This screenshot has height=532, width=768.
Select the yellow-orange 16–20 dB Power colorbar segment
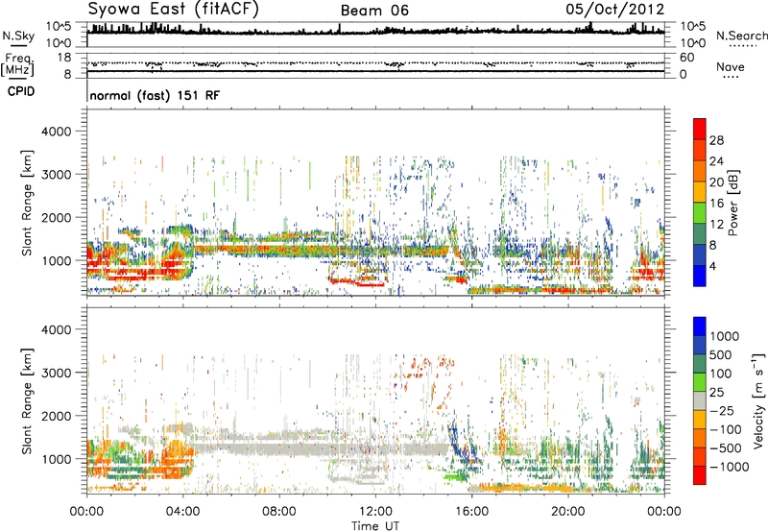(x=700, y=192)
